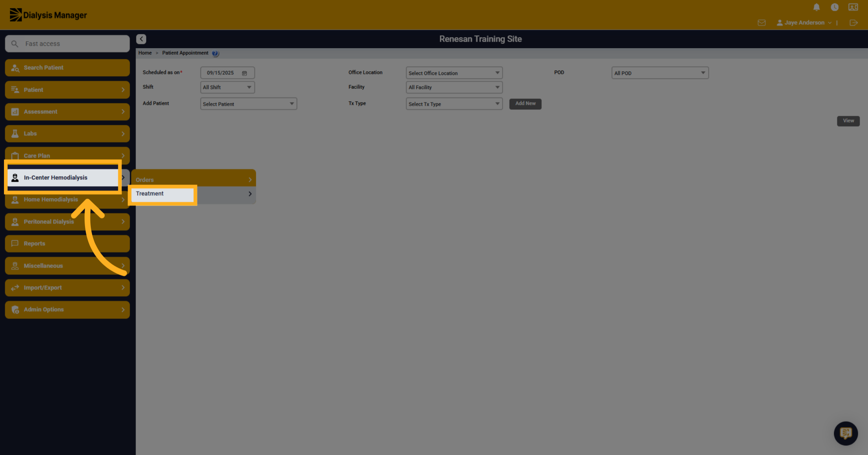Viewport: 868px width, 455px height.
Task: Open the notifications bell icon
Action: pyautogui.click(x=816, y=7)
